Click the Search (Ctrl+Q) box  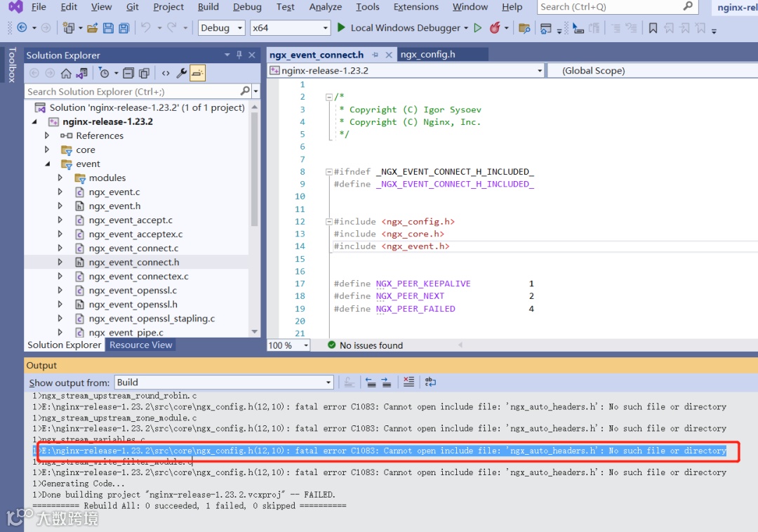coord(616,7)
